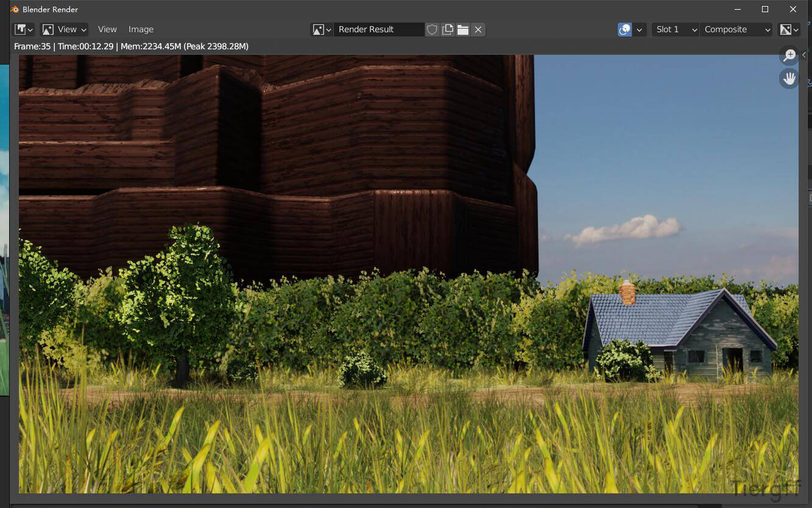Image resolution: width=812 pixels, height=508 pixels.
Task: Expand the sidebar with the small arrow
Action: pyautogui.click(x=804, y=55)
